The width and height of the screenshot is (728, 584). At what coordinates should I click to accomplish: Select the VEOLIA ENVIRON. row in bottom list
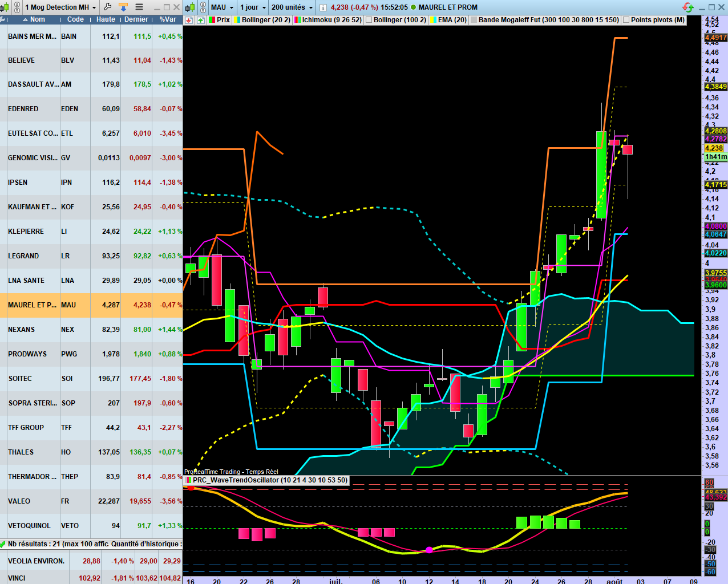click(91, 561)
